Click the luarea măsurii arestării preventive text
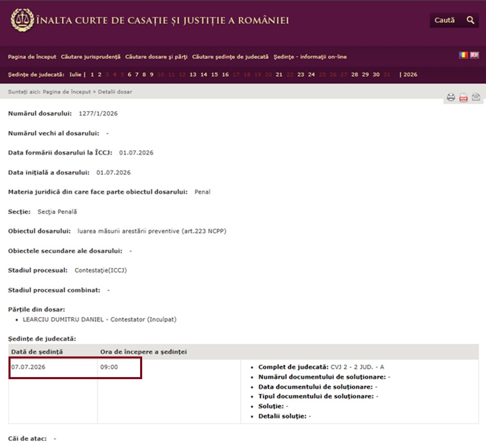 tap(152, 231)
